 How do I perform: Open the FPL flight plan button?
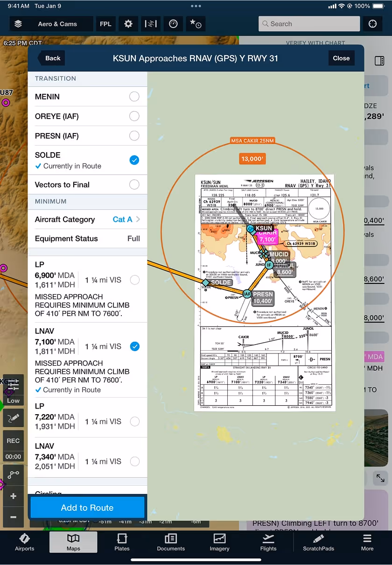click(x=105, y=24)
